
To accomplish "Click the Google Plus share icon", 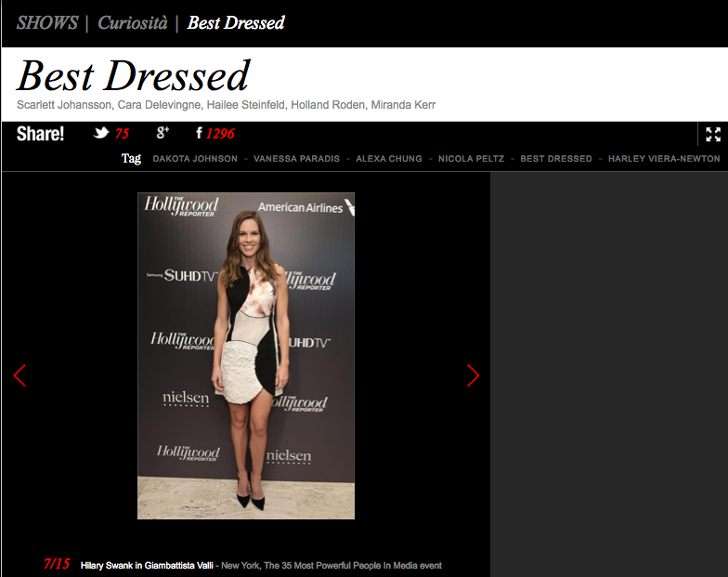I will pos(162,134).
